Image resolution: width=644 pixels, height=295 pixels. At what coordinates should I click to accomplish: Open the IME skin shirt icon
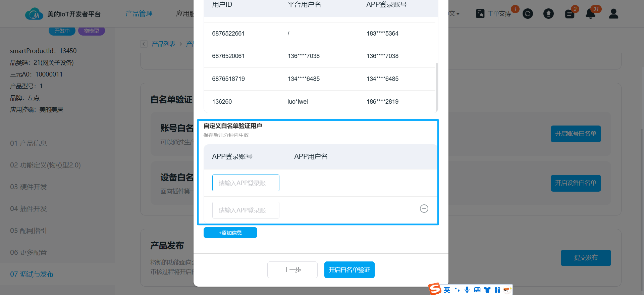(487, 290)
